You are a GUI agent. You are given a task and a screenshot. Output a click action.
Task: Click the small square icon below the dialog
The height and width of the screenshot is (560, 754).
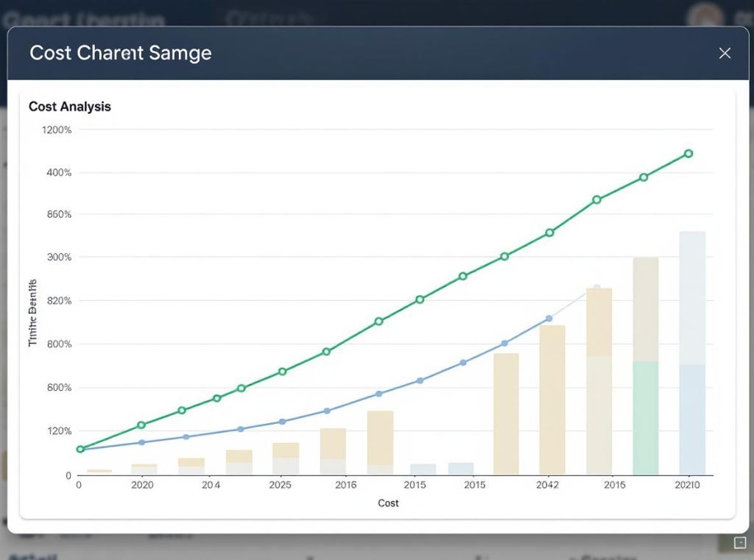(740, 543)
